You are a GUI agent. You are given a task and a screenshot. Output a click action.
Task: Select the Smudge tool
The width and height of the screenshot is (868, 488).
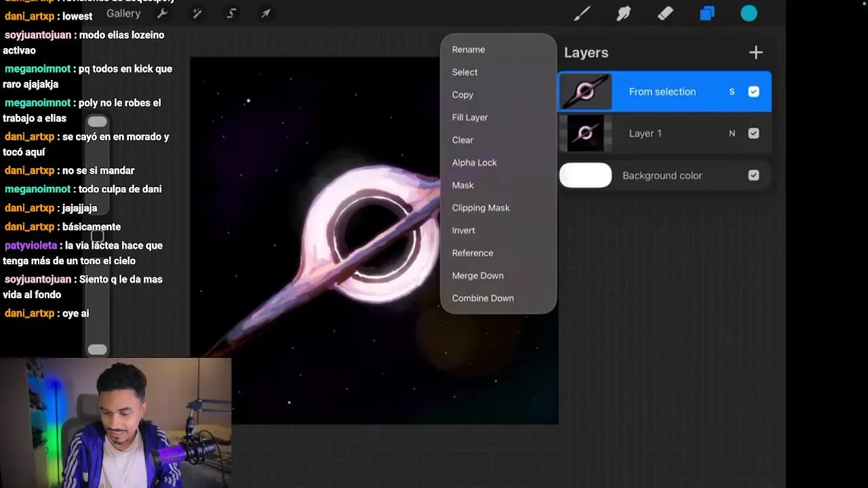(624, 14)
